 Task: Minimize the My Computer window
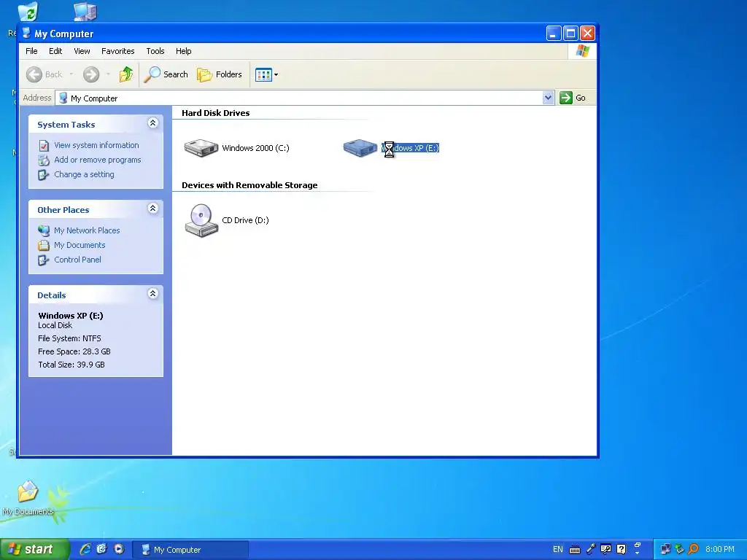(553, 34)
